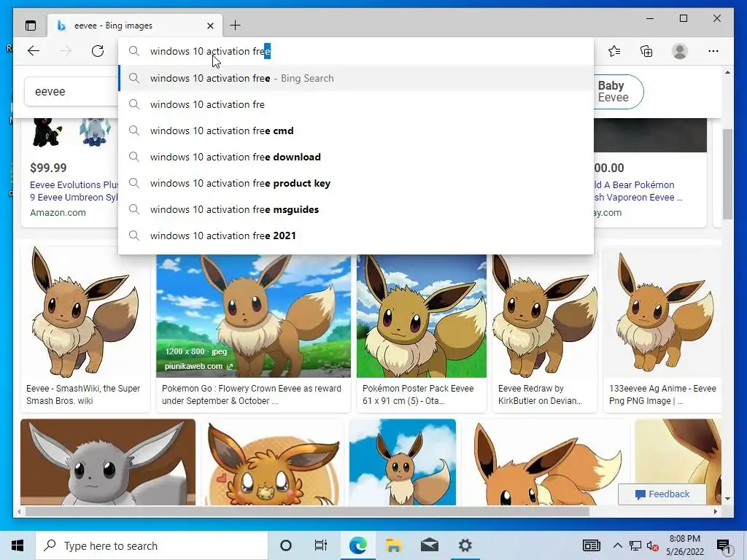The height and width of the screenshot is (560, 747).
Task: Open Settings and more ellipsis menu
Action: click(713, 51)
